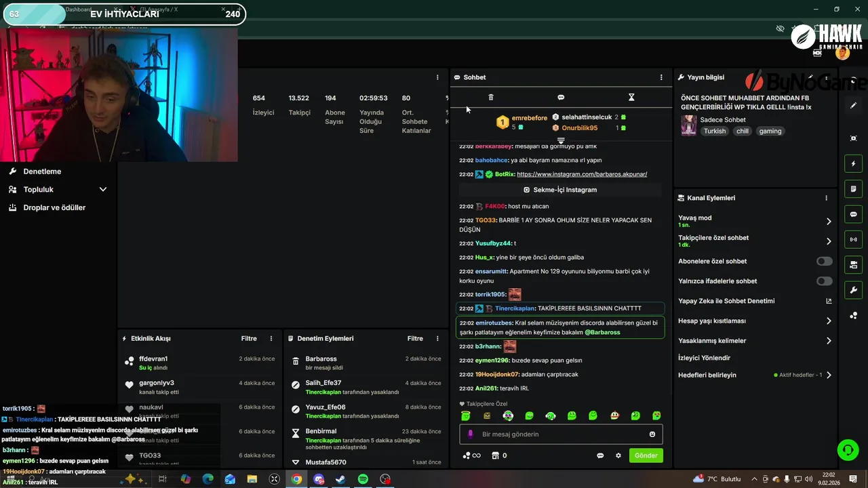Viewport: 868px width, 488px height.
Task: Open Filtre in Denetim Eylemleri panel
Action: point(415,338)
